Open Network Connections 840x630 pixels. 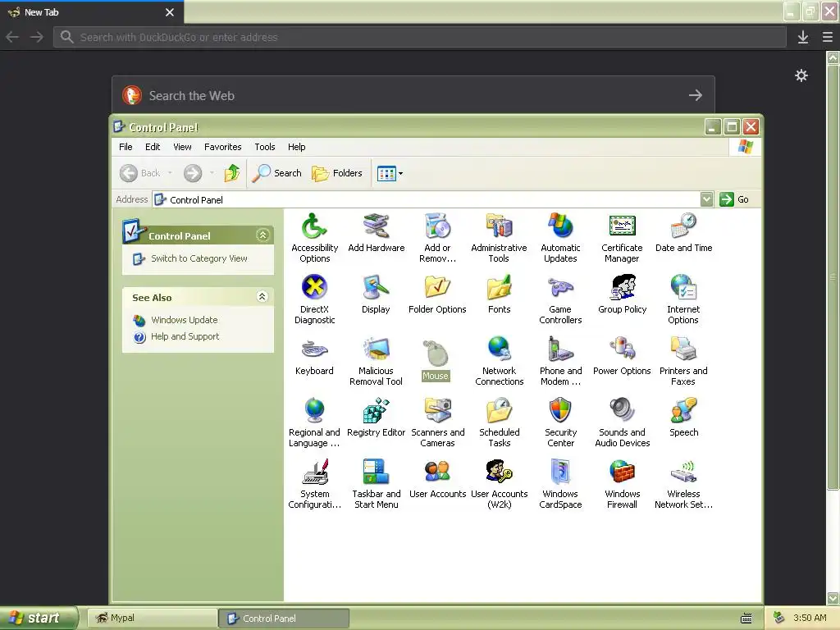point(499,361)
